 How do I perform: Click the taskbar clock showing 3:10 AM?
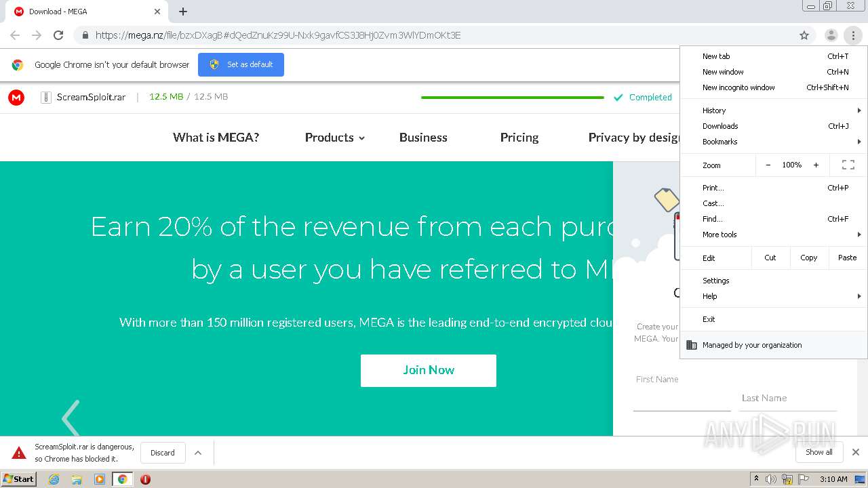[833, 479]
